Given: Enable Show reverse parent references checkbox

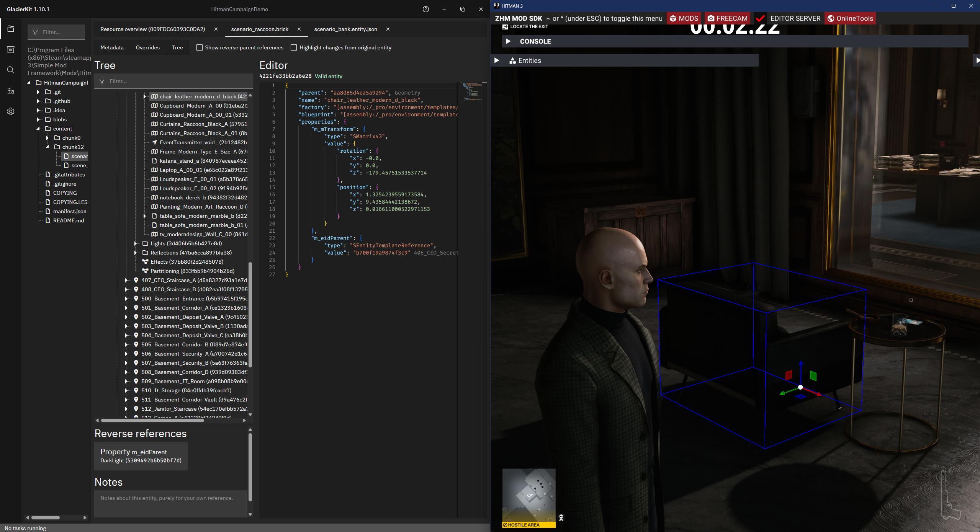Looking at the screenshot, I should pos(200,47).
